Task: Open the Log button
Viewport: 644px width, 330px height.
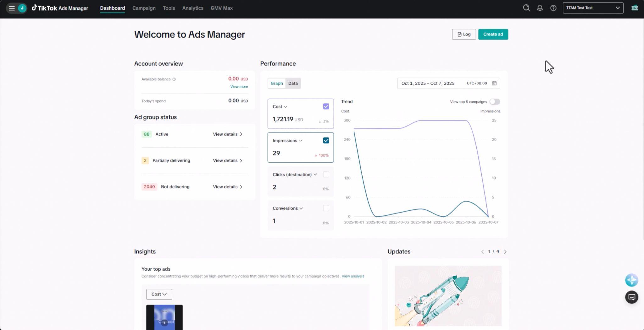Action: point(464,34)
